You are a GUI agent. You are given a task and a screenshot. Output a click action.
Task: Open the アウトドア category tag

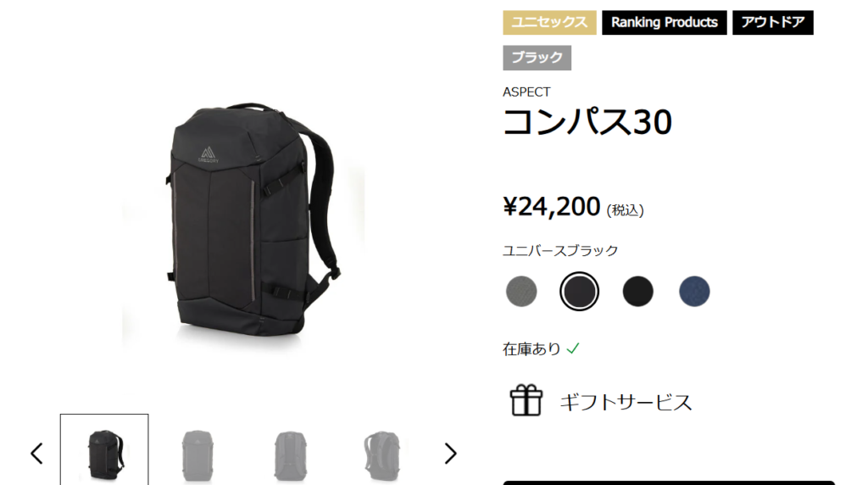click(x=773, y=23)
